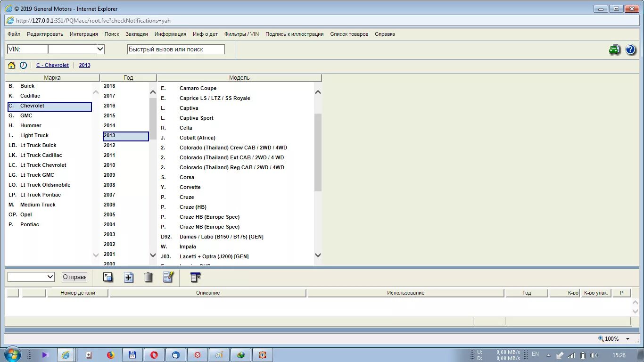644x362 pixels.
Task: Open Thunderbird from the taskbar
Action: pos(176,355)
